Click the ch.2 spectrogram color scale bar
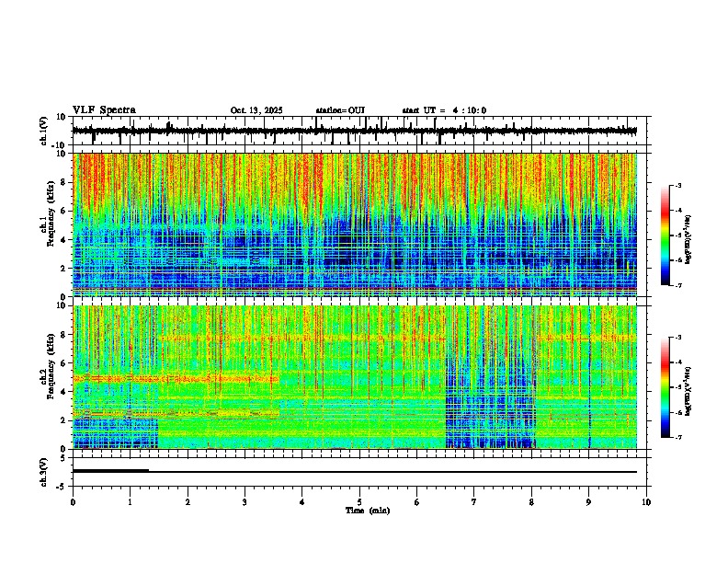Viewport: 728px width, 563px height. pyautogui.click(x=665, y=387)
